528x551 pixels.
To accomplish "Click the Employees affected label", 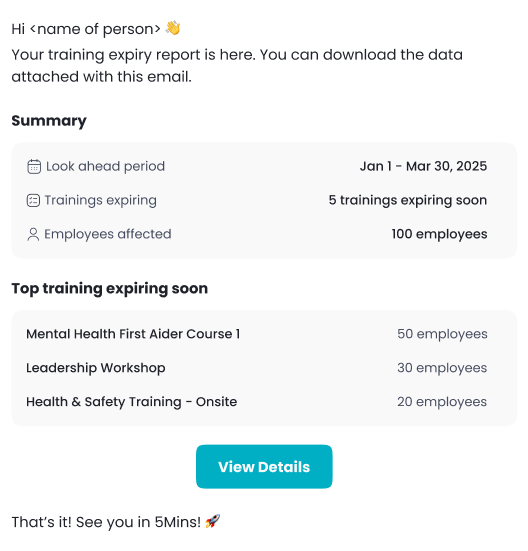I will pyautogui.click(x=108, y=234).
